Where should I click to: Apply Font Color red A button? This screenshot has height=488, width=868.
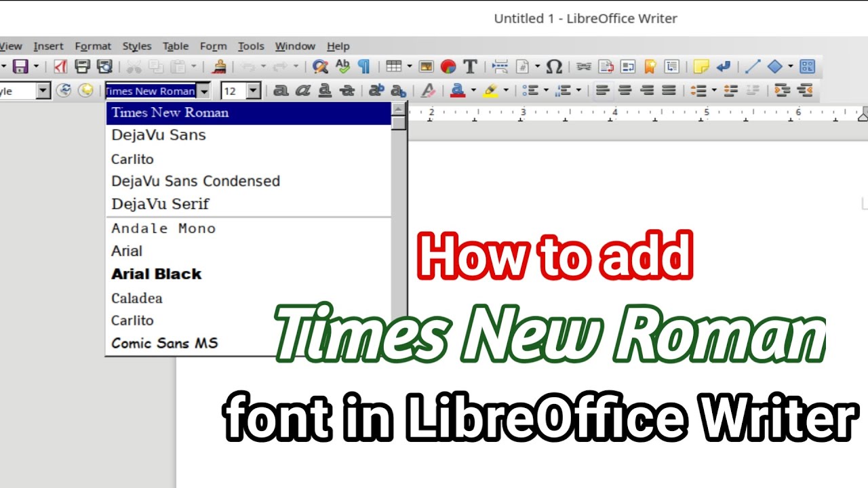pos(458,90)
